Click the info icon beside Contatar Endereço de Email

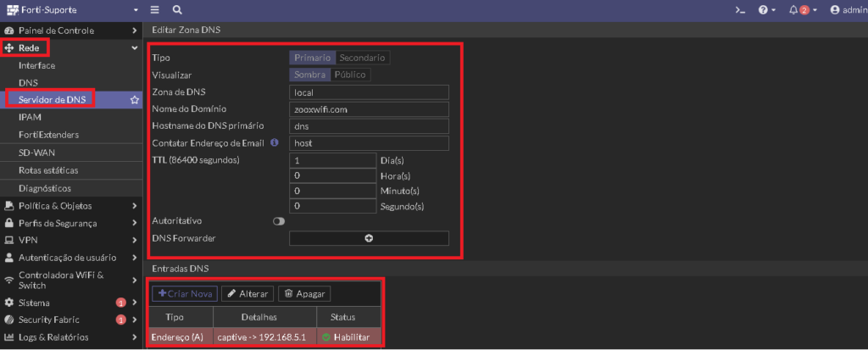click(x=274, y=143)
